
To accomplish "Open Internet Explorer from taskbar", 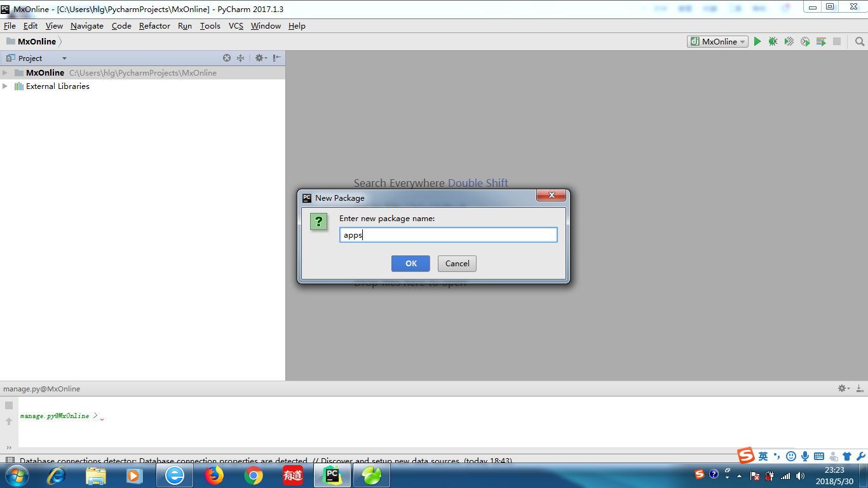I will pyautogui.click(x=57, y=475).
